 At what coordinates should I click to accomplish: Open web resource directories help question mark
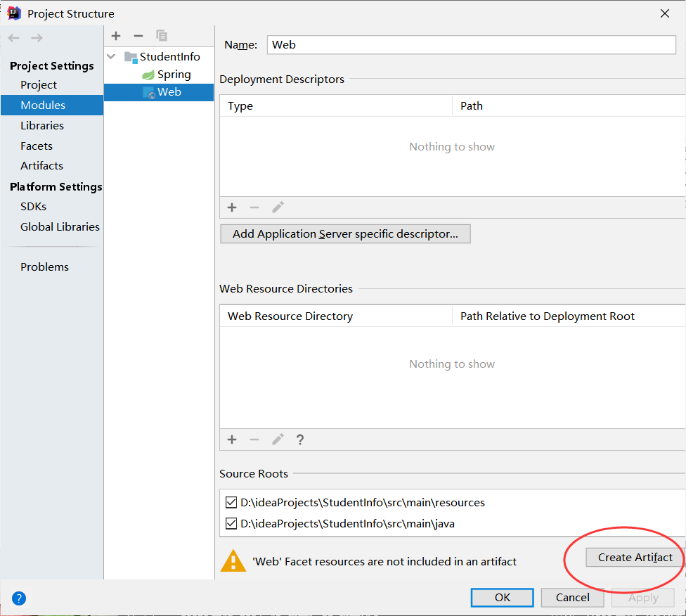click(x=300, y=439)
